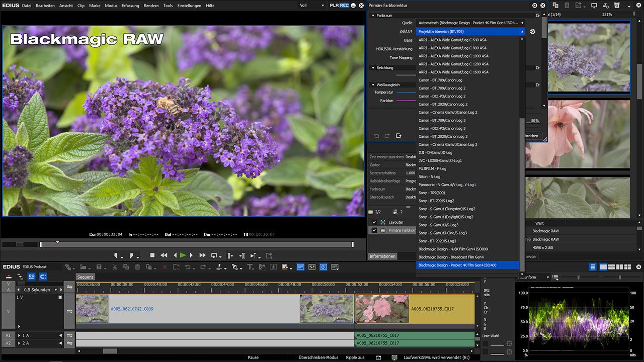Screen dimensions: 644x362
Task: Toggle the Layouter effect checkbox
Action: click(x=374, y=222)
